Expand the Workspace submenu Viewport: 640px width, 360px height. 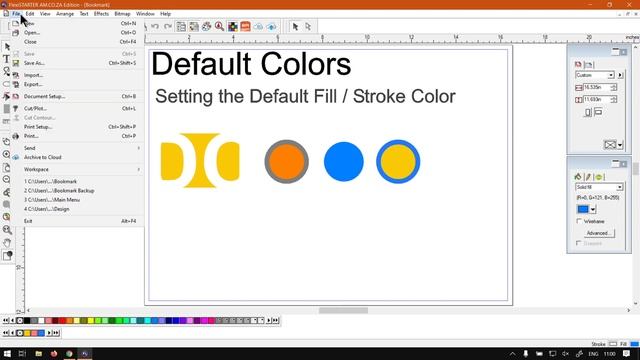click(81, 169)
